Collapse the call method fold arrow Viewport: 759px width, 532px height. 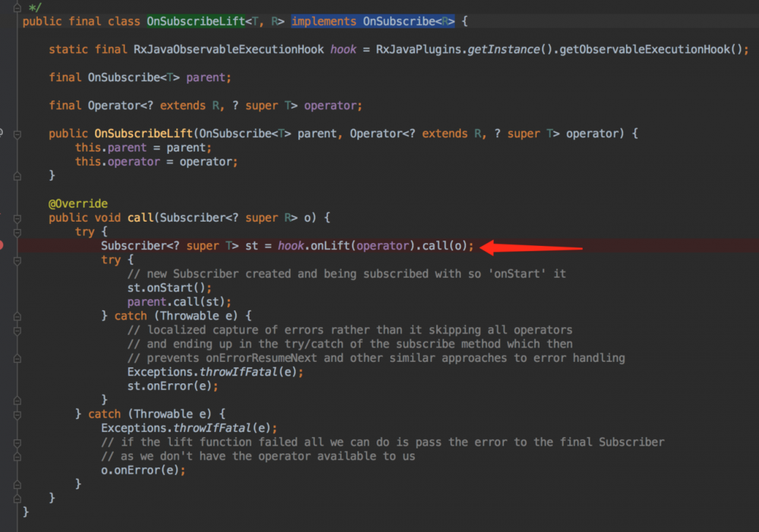(16, 217)
